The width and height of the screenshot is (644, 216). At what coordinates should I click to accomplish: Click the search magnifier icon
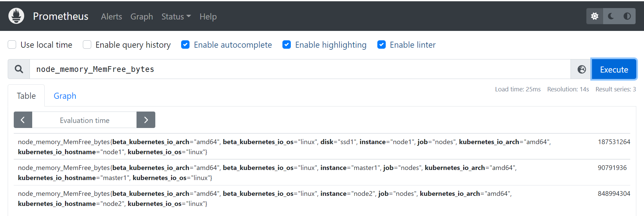[19, 69]
